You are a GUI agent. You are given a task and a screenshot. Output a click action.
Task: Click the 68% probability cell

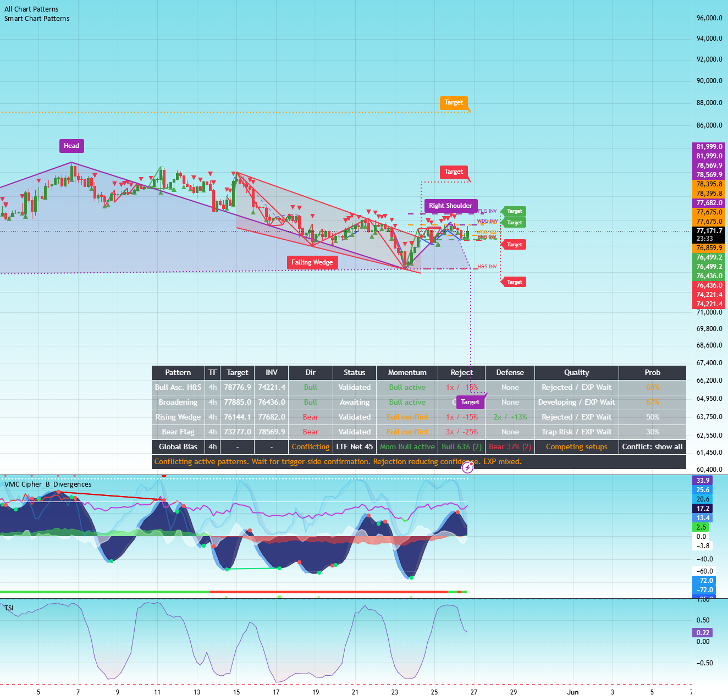(653, 387)
